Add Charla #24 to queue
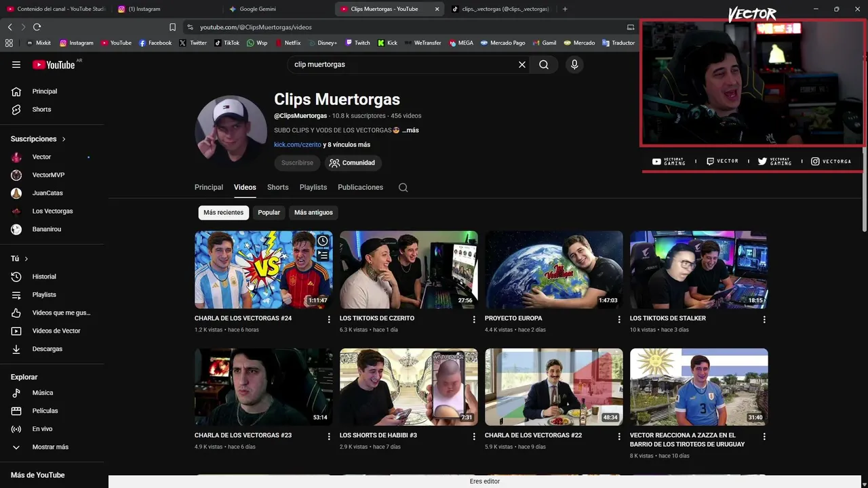 (323, 256)
